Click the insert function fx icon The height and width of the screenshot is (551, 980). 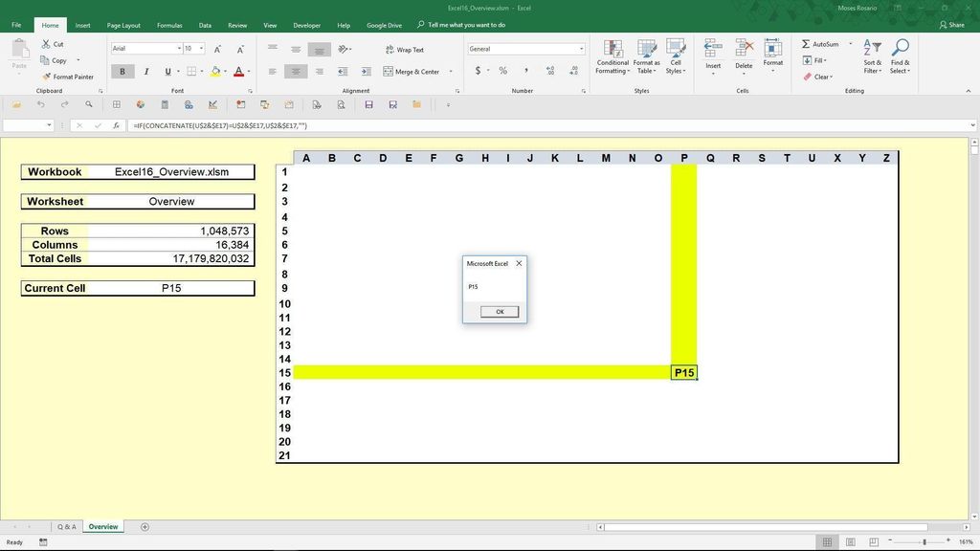click(116, 125)
